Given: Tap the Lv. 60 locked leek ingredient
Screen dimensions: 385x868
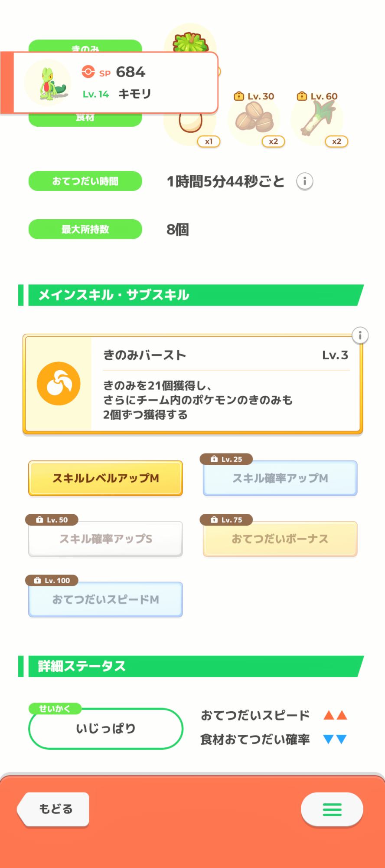Looking at the screenshot, I should click(x=318, y=119).
